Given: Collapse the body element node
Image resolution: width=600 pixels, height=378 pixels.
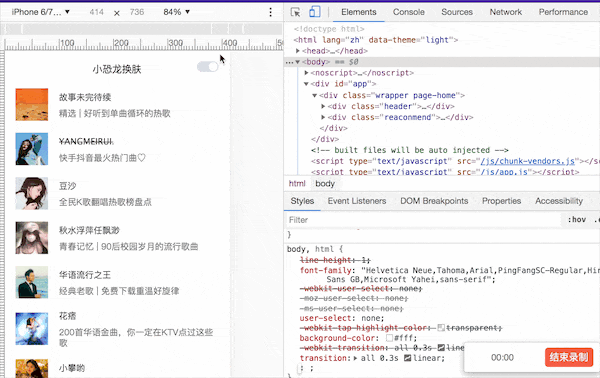Looking at the screenshot, I should pos(297,62).
